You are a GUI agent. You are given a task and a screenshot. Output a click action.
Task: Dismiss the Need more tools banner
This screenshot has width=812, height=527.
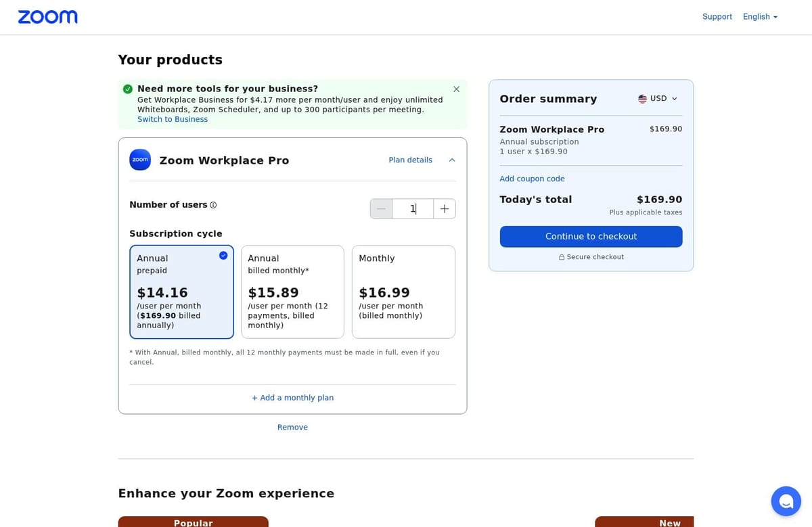point(456,89)
